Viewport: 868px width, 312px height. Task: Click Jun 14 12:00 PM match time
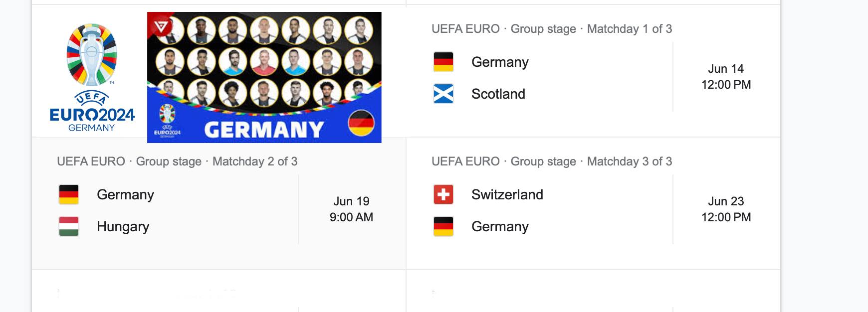pos(726,77)
